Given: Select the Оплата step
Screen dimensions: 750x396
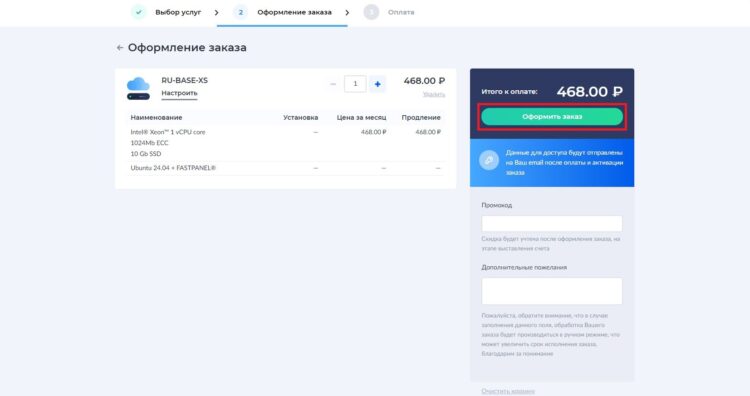Looking at the screenshot, I should click(401, 12).
